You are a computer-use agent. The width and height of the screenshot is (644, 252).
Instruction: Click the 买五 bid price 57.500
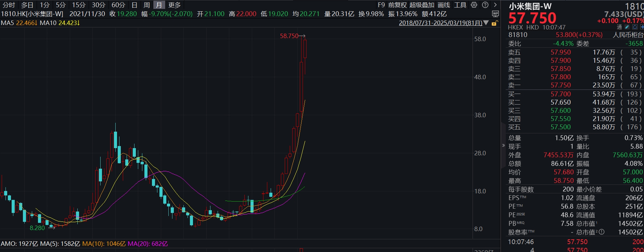pyautogui.click(x=561, y=127)
